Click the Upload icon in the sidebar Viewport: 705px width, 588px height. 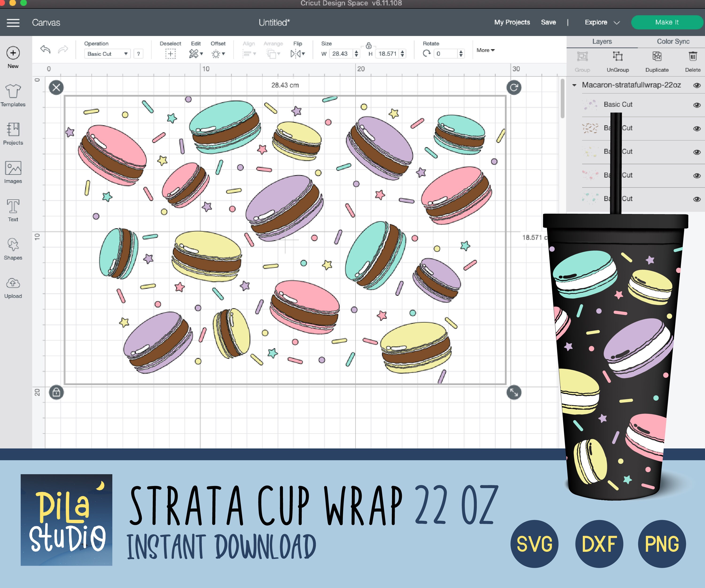pos(13,284)
